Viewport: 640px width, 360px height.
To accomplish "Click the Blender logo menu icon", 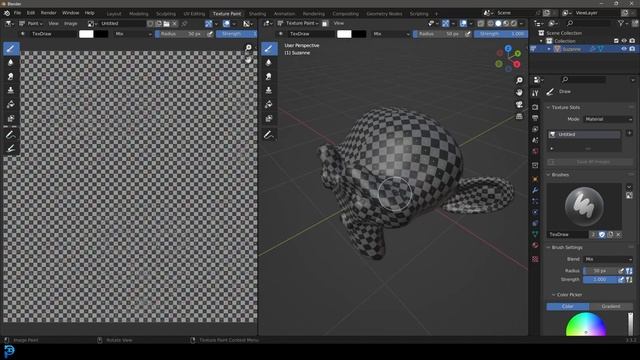I will (x=7, y=13).
